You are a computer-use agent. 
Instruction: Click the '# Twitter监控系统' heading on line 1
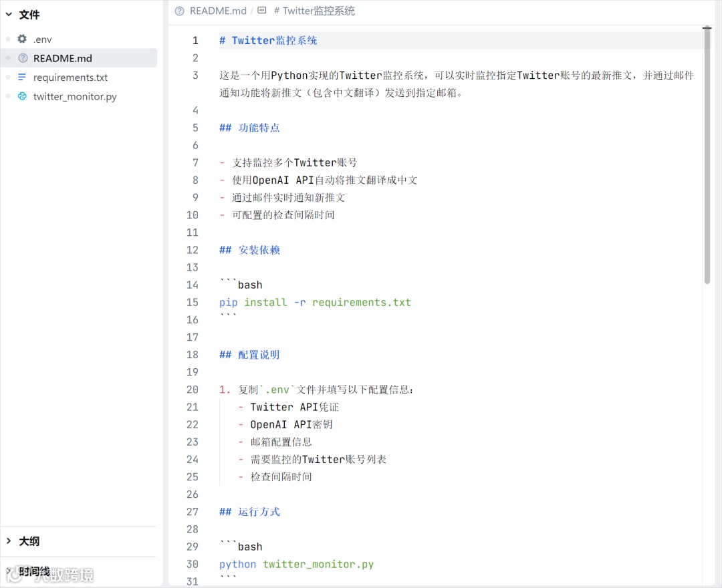click(x=268, y=41)
